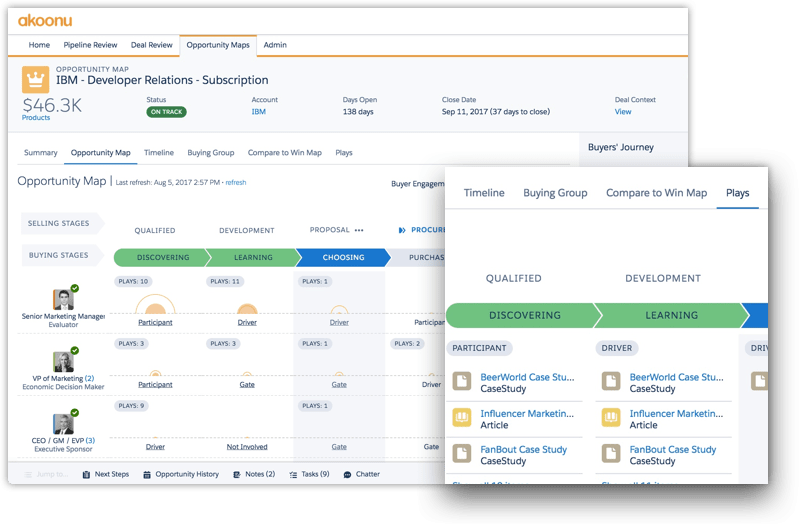Select the Opportunity Map sub-tab
The height and width of the screenshot is (527, 799).
coord(100,153)
